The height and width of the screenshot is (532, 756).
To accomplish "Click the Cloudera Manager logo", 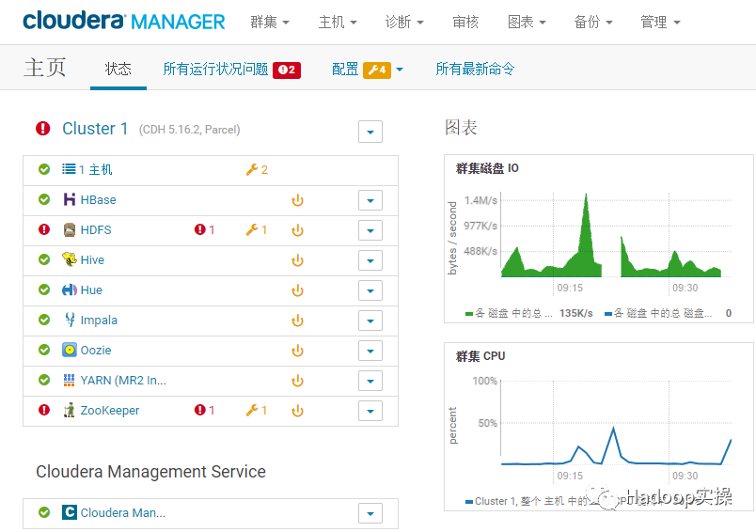I will point(124,22).
